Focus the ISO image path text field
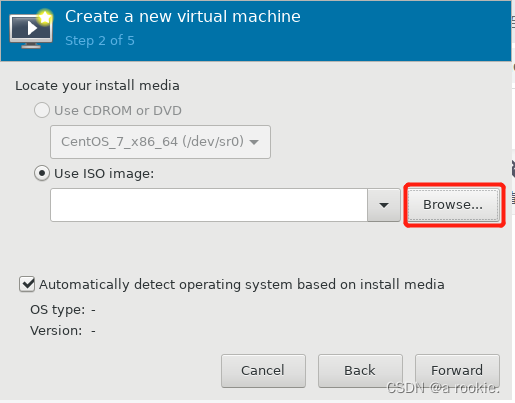This screenshot has height=403, width=515. point(209,205)
